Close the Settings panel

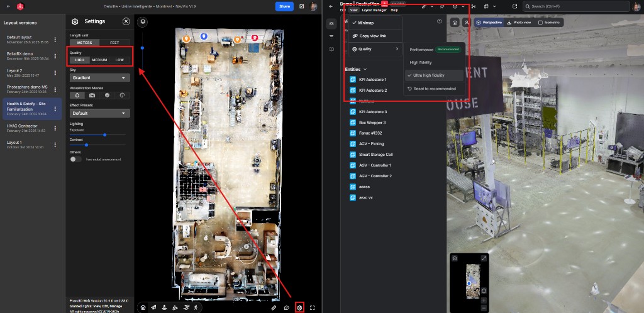pos(126,21)
